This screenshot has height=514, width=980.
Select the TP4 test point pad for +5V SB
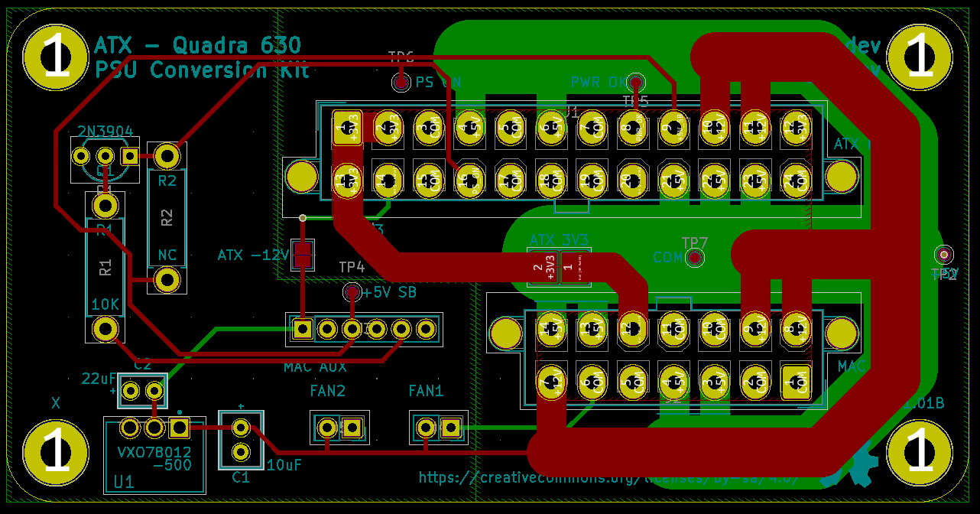point(352,292)
